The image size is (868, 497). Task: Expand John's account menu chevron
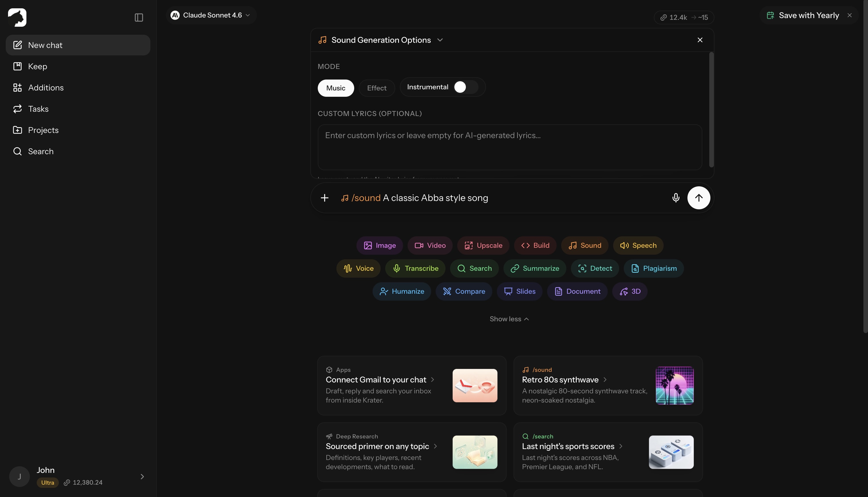point(142,476)
